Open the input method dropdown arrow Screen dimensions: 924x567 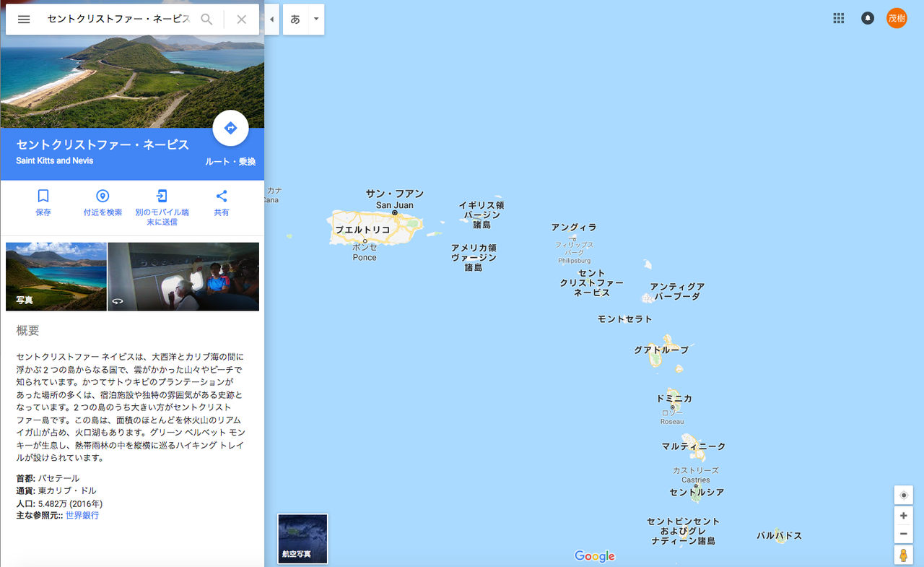tap(316, 20)
